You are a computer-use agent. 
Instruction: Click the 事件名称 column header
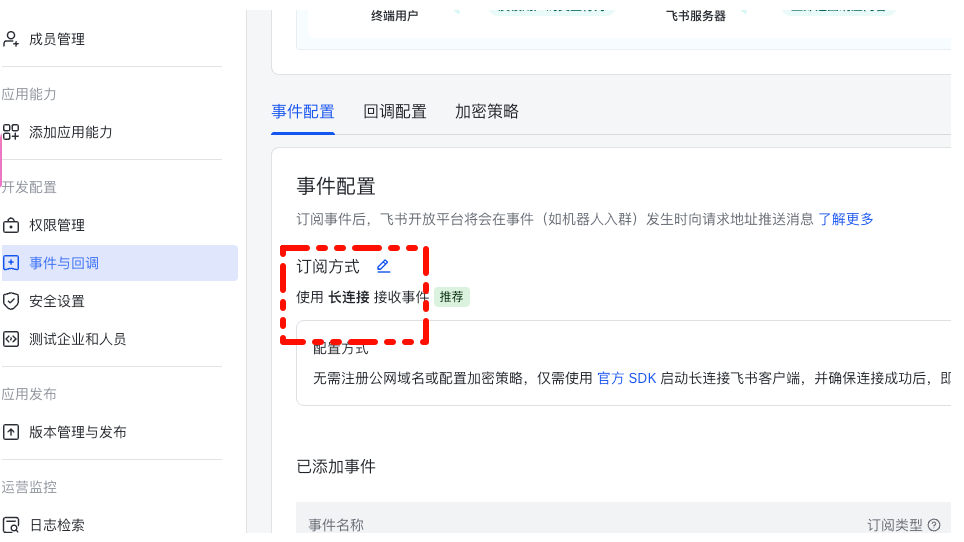(x=336, y=525)
